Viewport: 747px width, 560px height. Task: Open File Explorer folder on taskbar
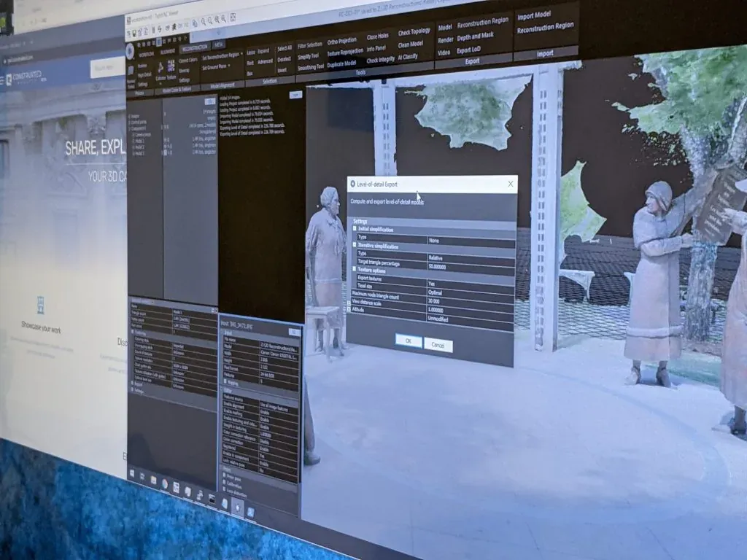[153, 480]
